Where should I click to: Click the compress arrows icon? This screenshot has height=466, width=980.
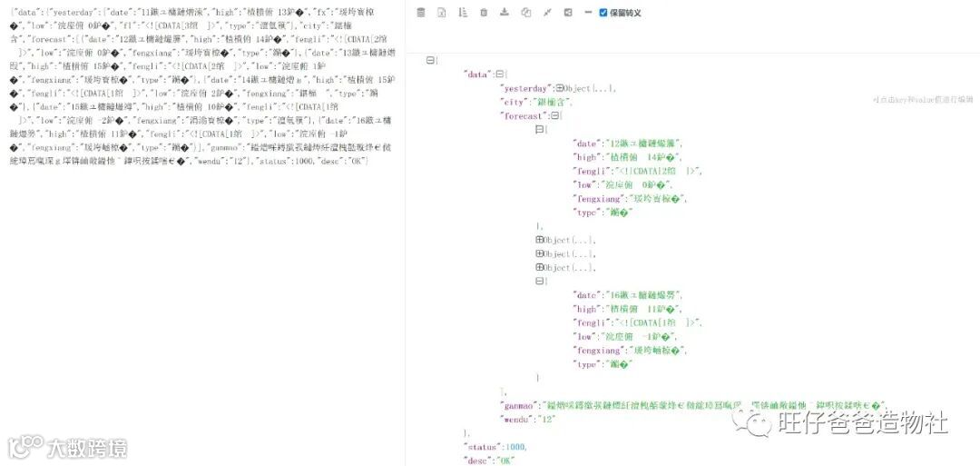(x=547, y=13)
